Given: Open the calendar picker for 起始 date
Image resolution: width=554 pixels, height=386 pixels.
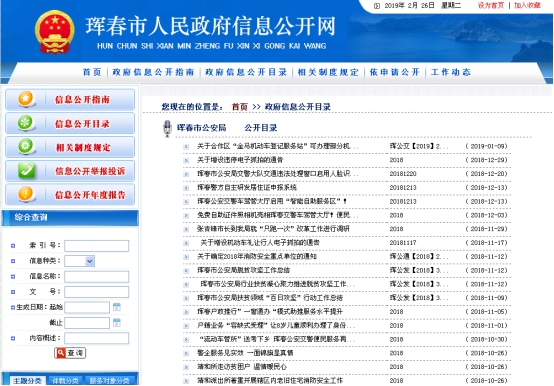Looking at the screenshot, I should (117, 307).
